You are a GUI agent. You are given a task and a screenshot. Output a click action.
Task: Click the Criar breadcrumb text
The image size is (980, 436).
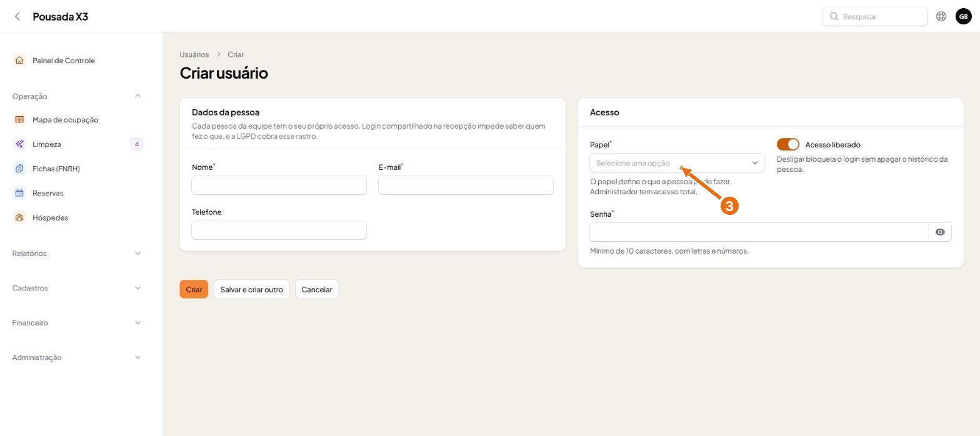(236, 54)
